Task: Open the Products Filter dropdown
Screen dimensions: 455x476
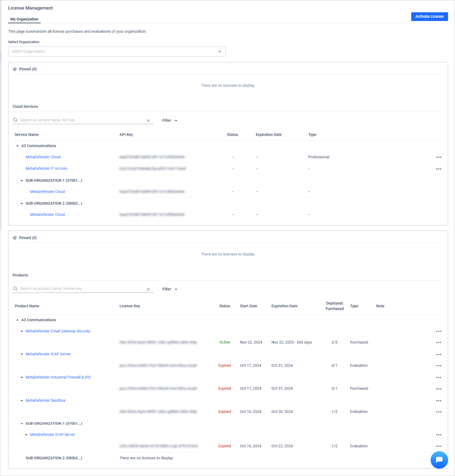Action: point(169,289)
